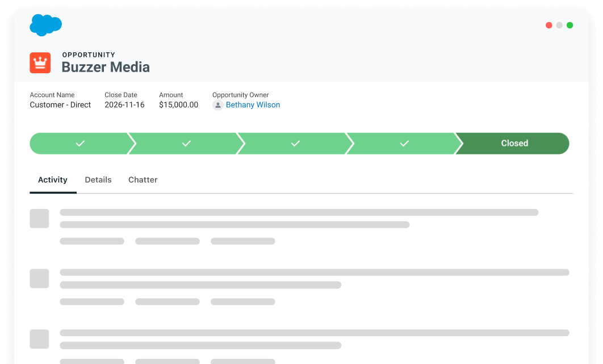Click the Buzzer Media opportunity title
Image resolution: width=603 pixels, height=364 pixels.
(x=106, y=67)
